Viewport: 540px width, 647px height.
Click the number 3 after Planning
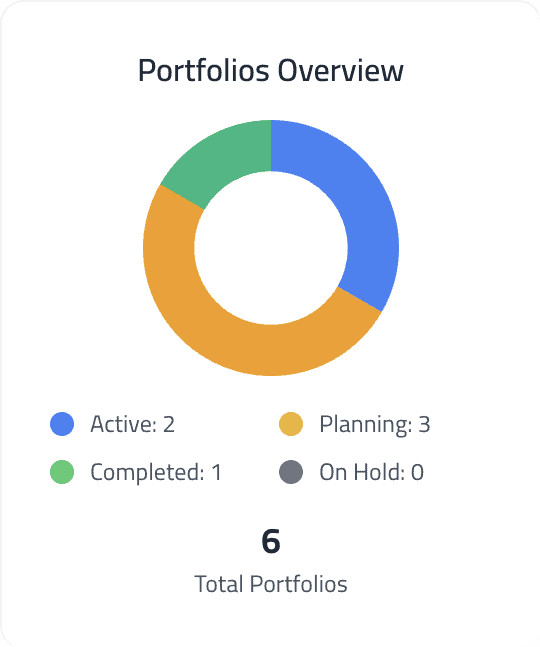pos(424,424)
